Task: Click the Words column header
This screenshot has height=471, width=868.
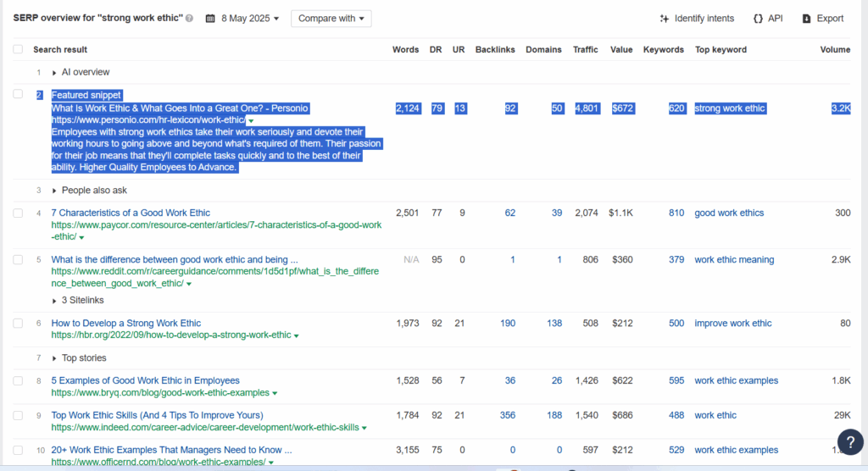Action: point(406,49)
